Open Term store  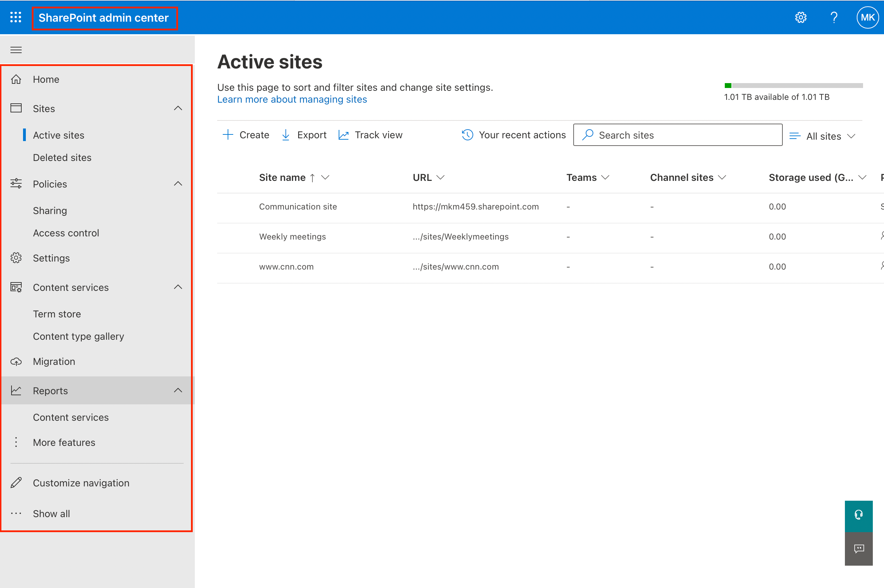[x=57, y=314]
